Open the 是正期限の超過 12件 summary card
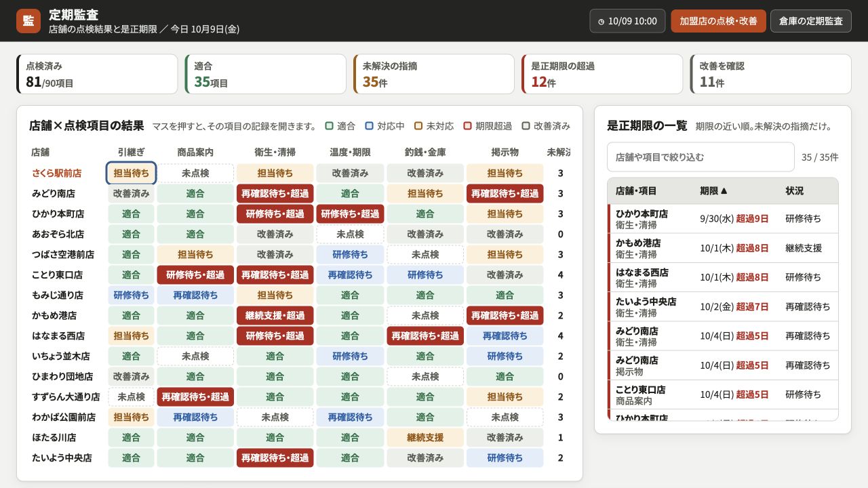Viewport: 868px width, 488px height. [x=602, y=74]
